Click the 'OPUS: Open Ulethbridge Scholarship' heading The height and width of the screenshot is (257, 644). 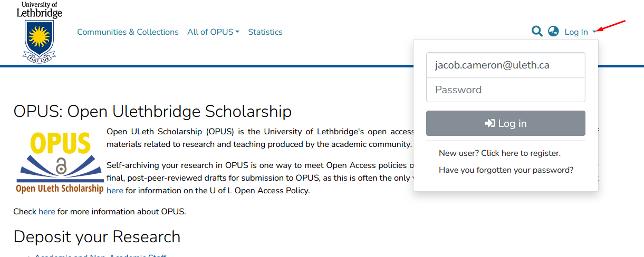pyautogui.click(x=152, y=112)
